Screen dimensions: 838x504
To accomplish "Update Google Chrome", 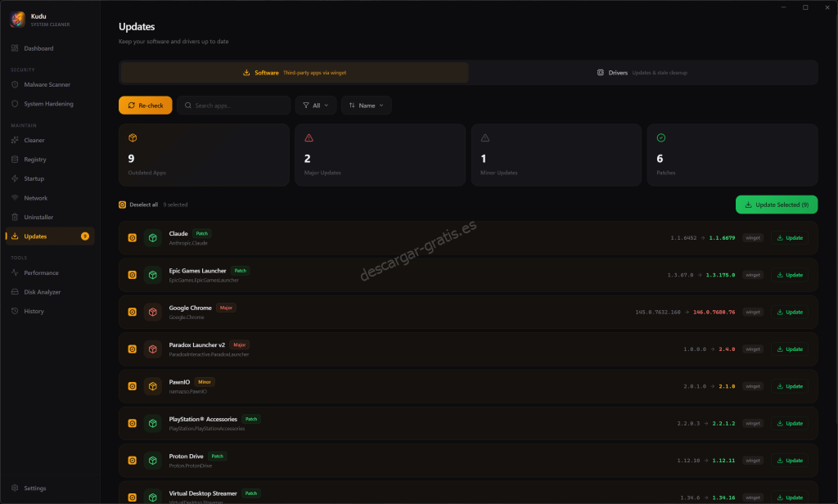I will 790,312.
